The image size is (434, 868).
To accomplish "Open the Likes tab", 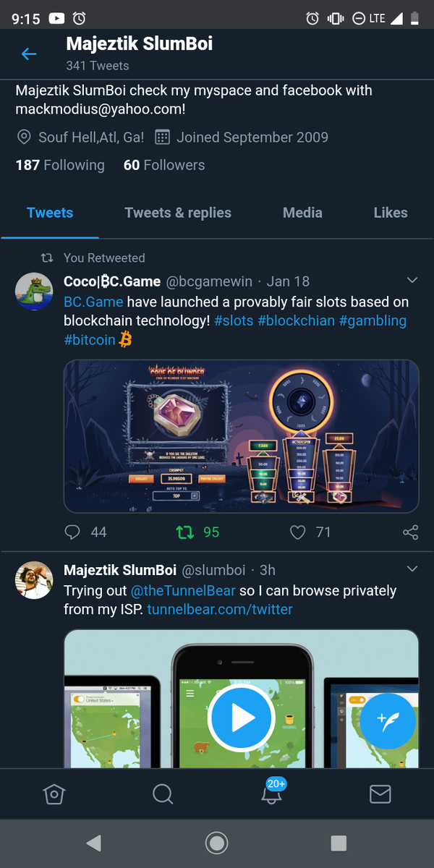I will click(x=391, y=213).
